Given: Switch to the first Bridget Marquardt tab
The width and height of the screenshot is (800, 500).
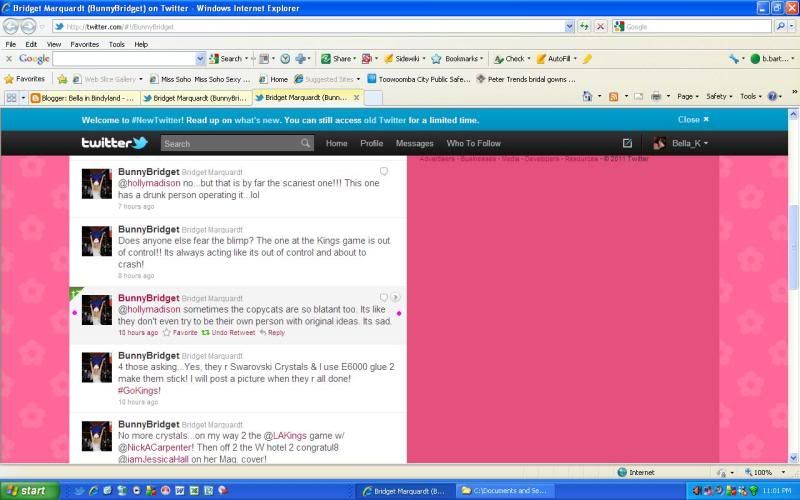Looking at the screenshot, I should tap(196, 98).
